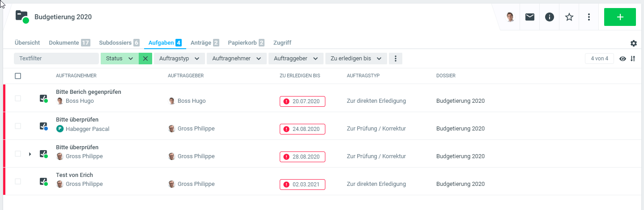Clear the Status filter with X

click(x=145, y=59)
